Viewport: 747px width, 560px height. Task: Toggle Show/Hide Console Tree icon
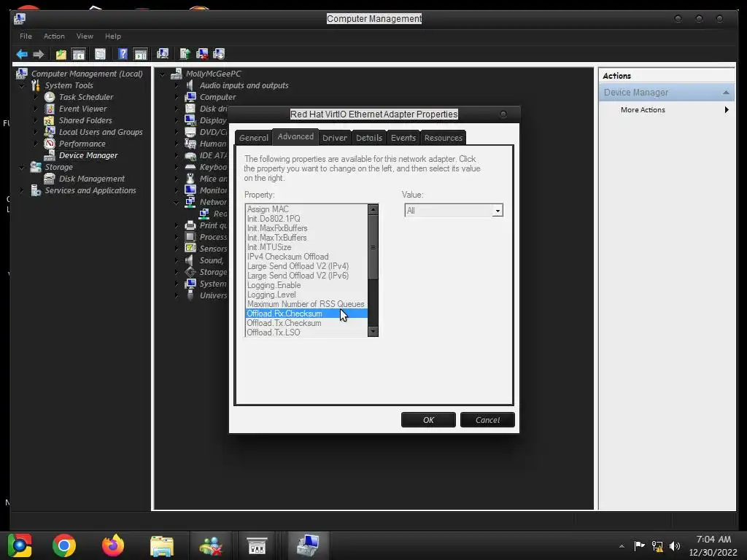(78, 54)
